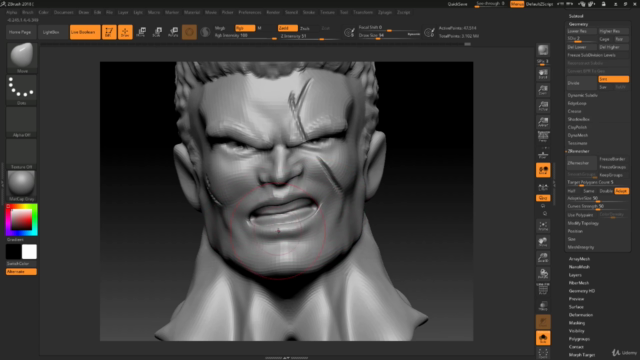Expand the ArrayMesh subpalette
The height and width of the screenshot is (360, 640).
pos(579,259)
